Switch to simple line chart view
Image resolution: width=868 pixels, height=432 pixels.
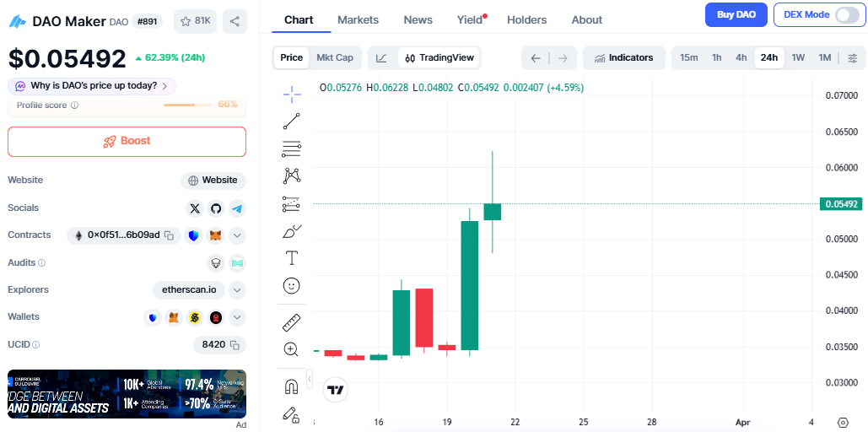381,57
